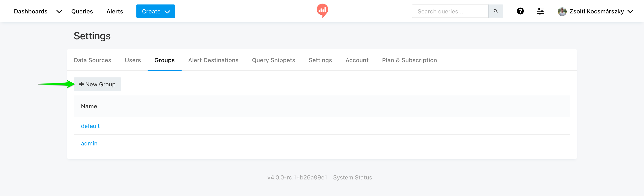Image resolution: width=644 pixels, height=196 pixels.
Task: Click the Redash logo icon
Action: 322,11
